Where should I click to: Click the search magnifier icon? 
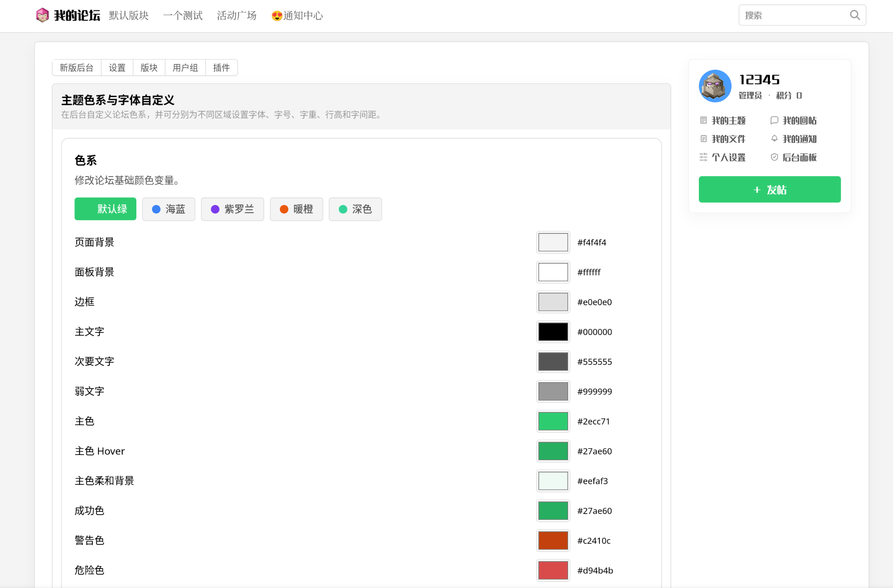pyautogui.click(x=855, y=15)
